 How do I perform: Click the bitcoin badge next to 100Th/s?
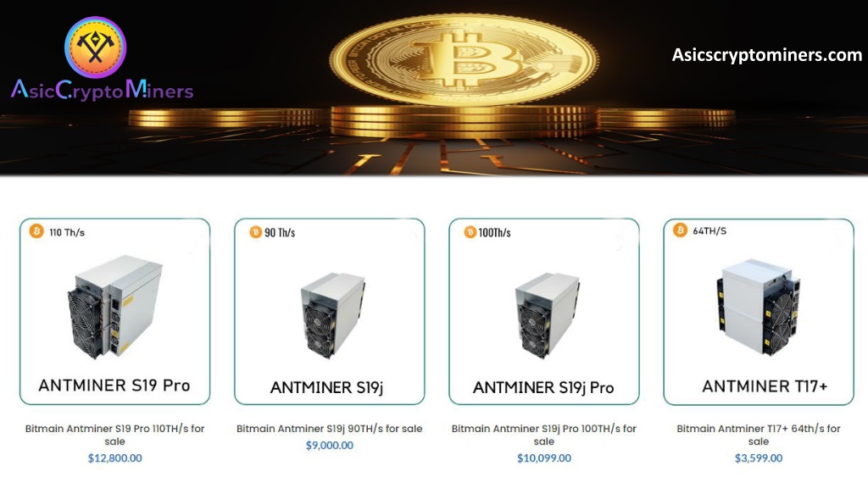470,232
